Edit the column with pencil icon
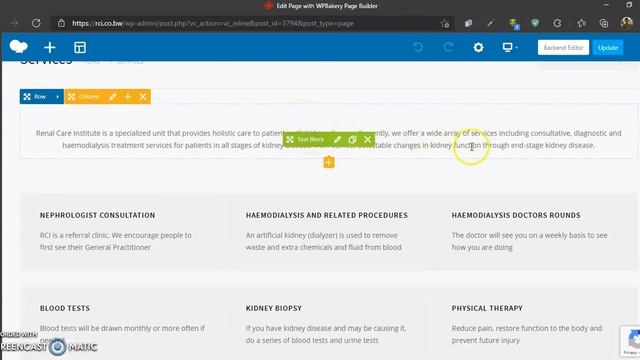 113,97
